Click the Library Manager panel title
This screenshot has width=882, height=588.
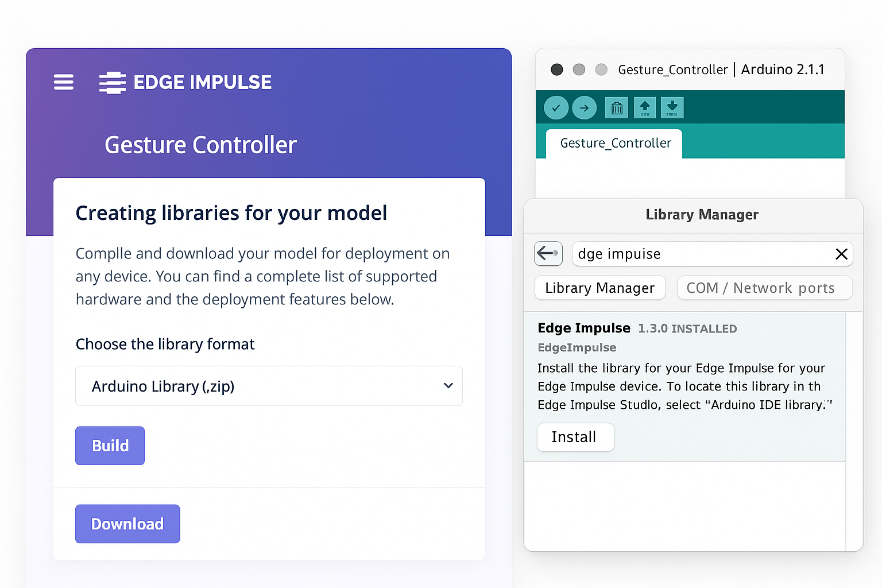coord(702,215)
